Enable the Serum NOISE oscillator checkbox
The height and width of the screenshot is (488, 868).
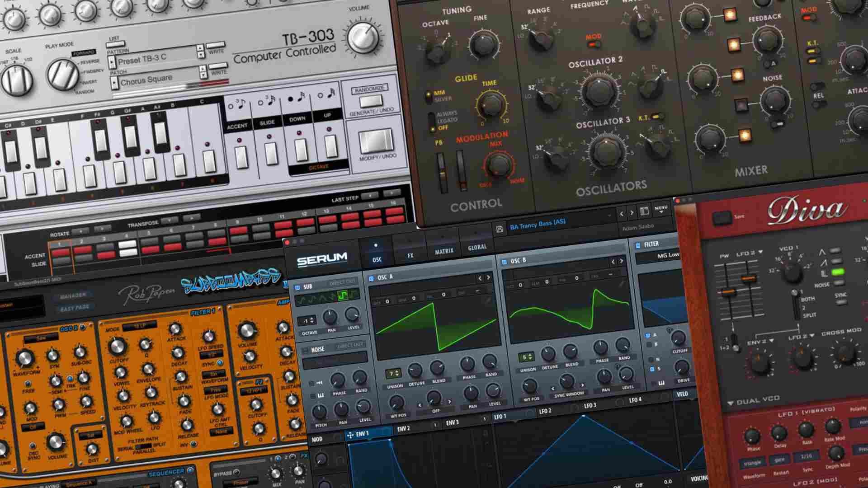click(305, 350)
